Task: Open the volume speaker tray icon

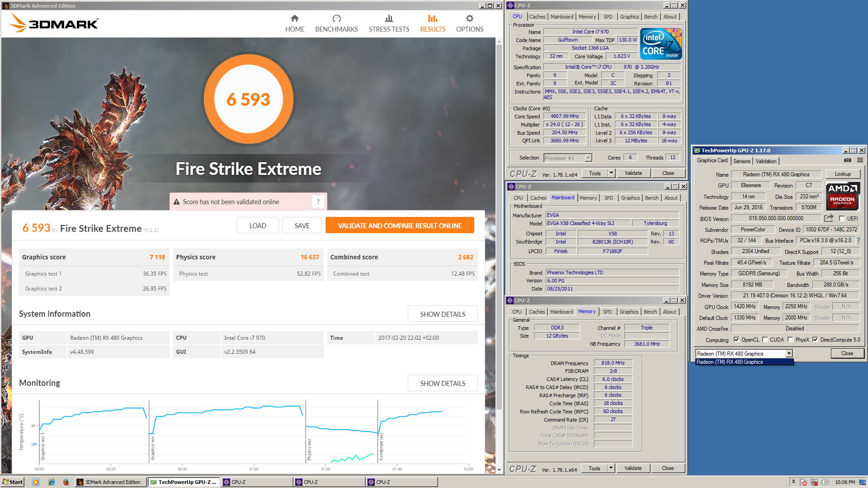Action: click(x=825, y=482)
